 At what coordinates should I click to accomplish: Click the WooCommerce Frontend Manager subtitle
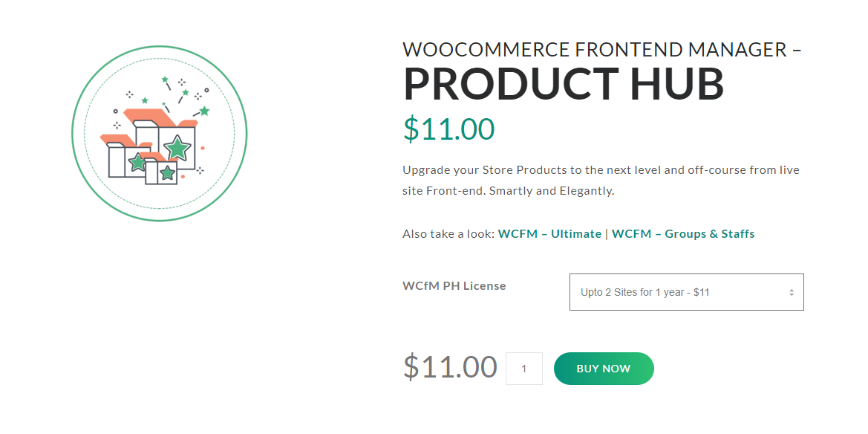point(601,50)
